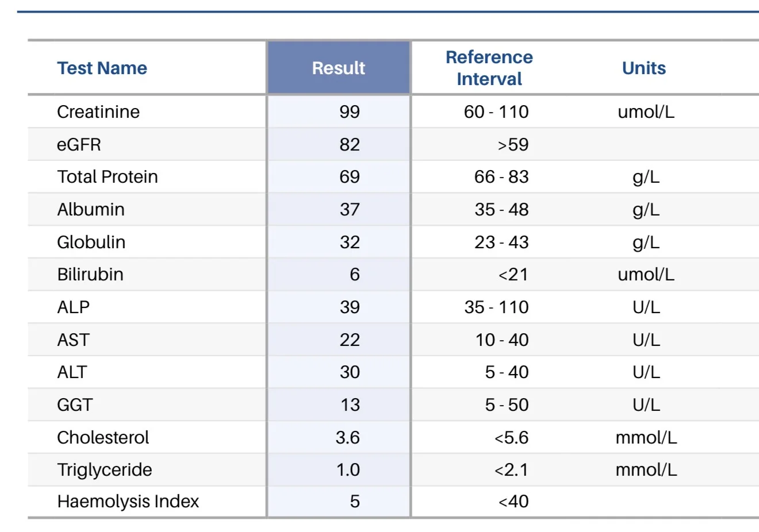The height and width of the screenshot is (532, 759).
Task: Select the ALT result value 30
Action: [x=350, y=372]
